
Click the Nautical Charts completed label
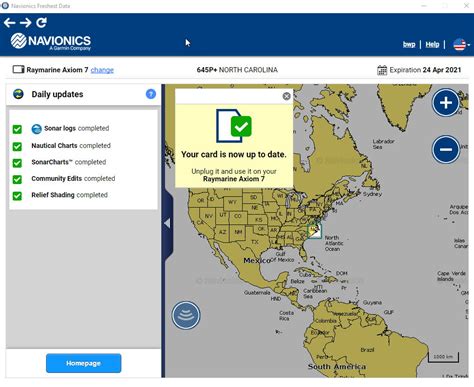coord(71,146)
